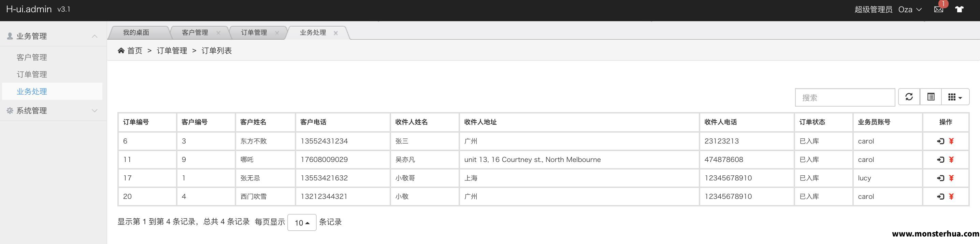Close the 订单管理 tab
980x244 pixels.
pyautogui.click(x=277, y=33)
